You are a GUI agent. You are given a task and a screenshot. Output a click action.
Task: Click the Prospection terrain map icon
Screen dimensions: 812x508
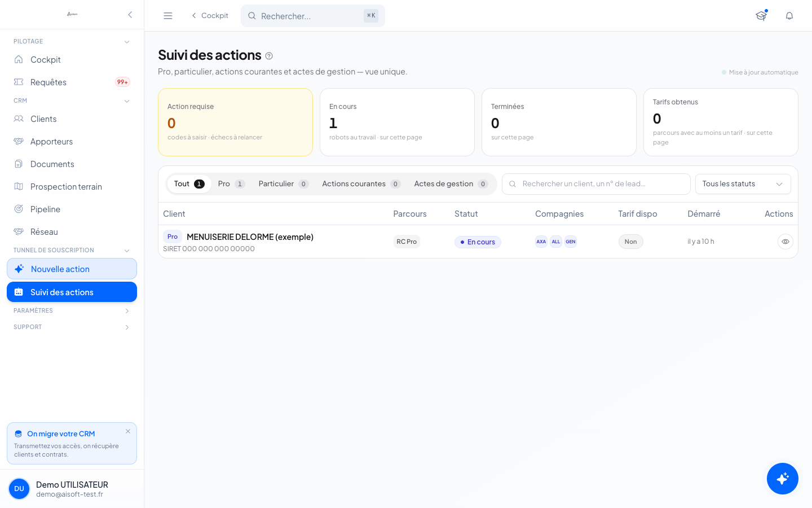click(19, 186)
